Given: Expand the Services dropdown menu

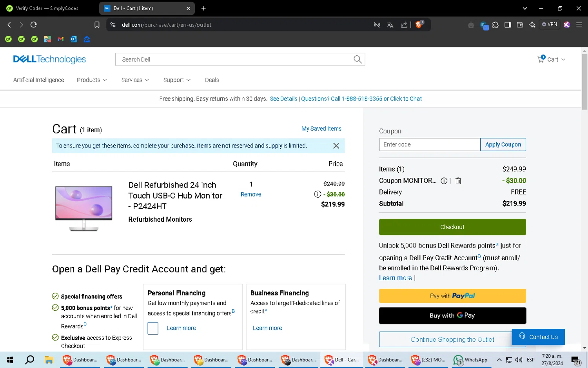Looking at the screenshot, I should coord(135,80).
